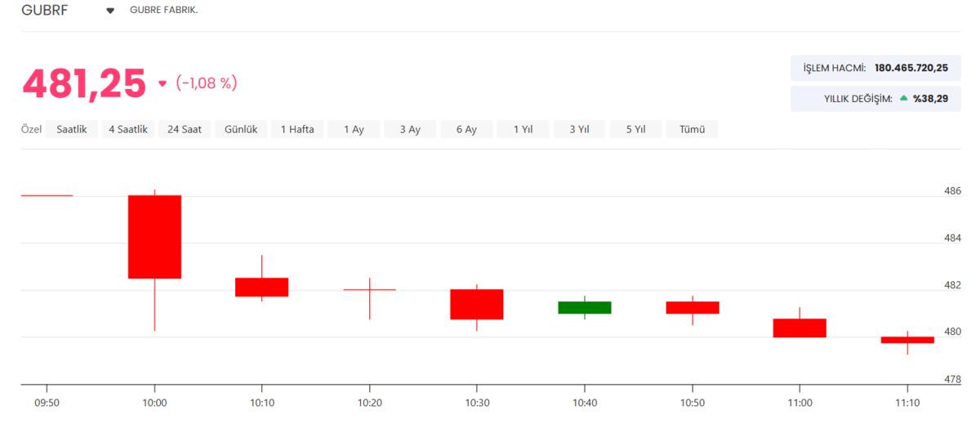Open the GUBRF symbol dropdown arrow

click(x=110, y=11)
